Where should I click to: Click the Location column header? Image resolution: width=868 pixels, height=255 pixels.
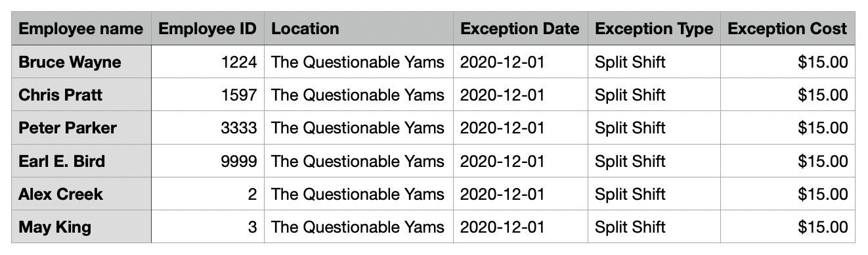359,29
